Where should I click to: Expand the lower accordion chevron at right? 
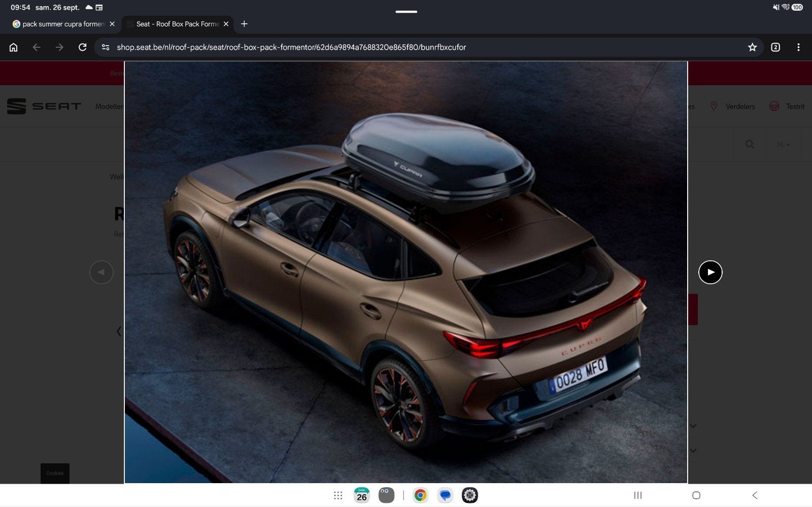click(x=693, y=450)
